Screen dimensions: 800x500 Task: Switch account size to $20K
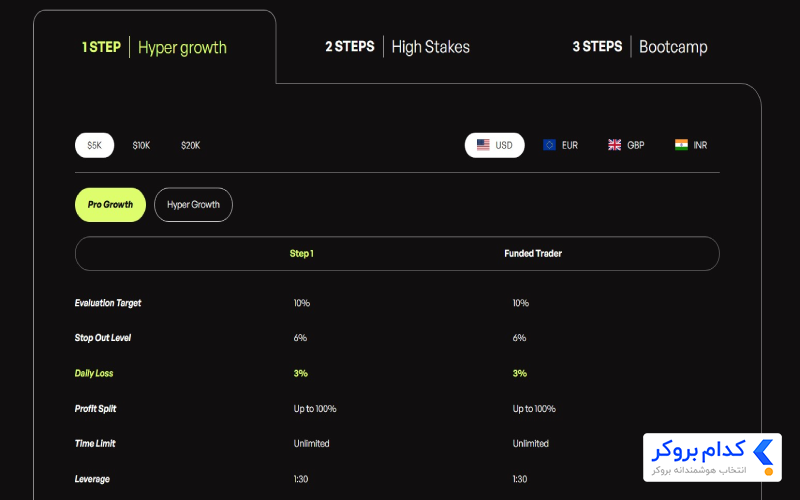coord(190,145)
